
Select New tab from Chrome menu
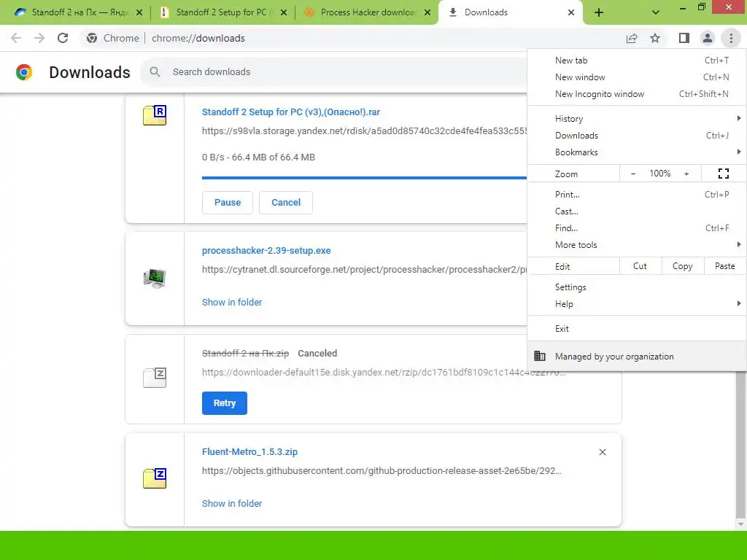click(637, 61)
